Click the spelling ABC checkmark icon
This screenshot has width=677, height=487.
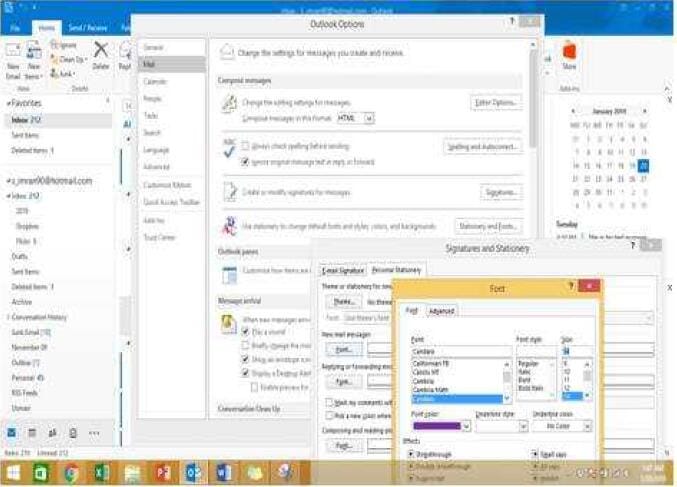(229, 149)
